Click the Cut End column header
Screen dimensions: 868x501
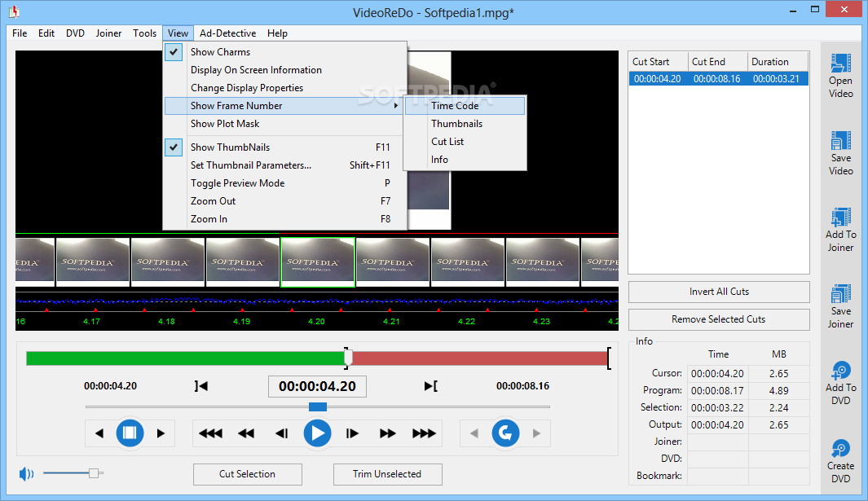click(718, 61)
